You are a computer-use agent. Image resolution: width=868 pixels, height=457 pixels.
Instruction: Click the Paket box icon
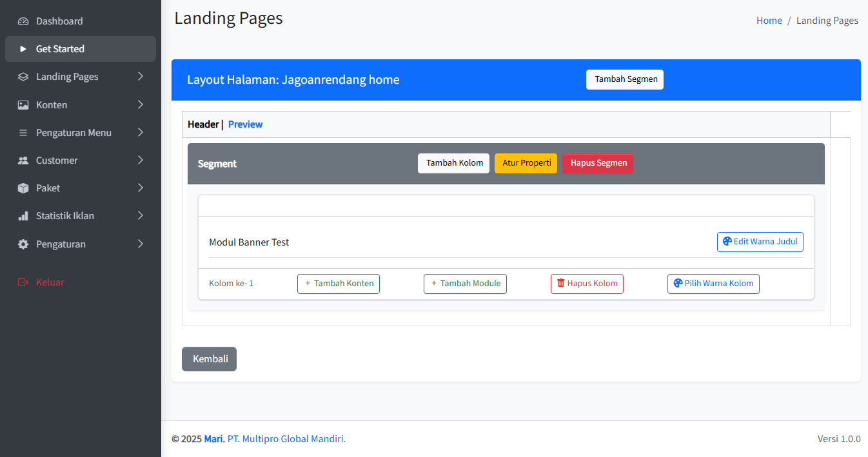pyautogui.click(x=23, y=188)
